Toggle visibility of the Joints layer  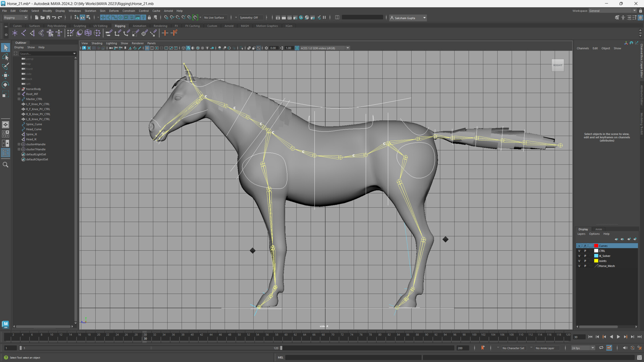tap(579, 261)
